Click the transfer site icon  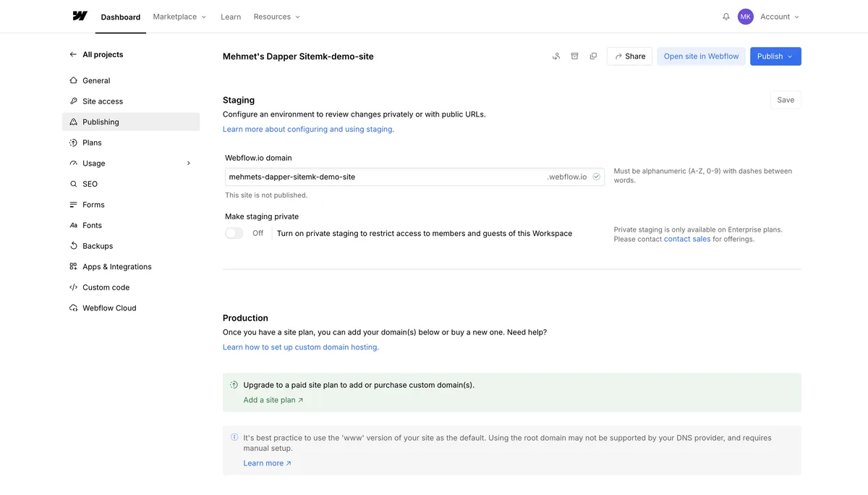click(x=556, y=56)
